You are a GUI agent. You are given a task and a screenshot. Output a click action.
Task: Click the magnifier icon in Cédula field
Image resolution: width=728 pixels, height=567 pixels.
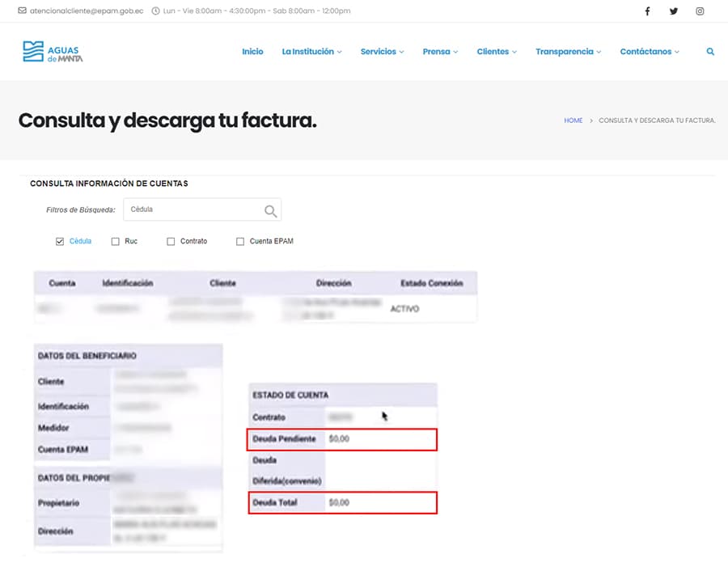[270, 210]
